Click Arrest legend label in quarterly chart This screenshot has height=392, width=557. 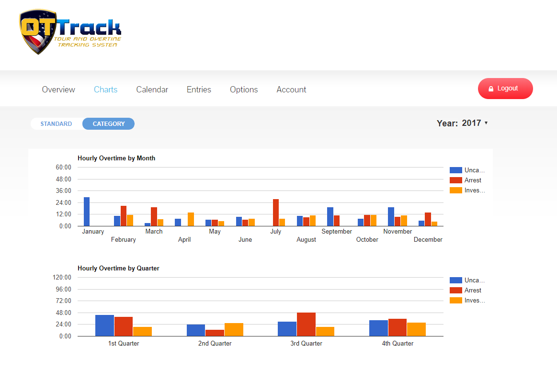tap(473, 291)
